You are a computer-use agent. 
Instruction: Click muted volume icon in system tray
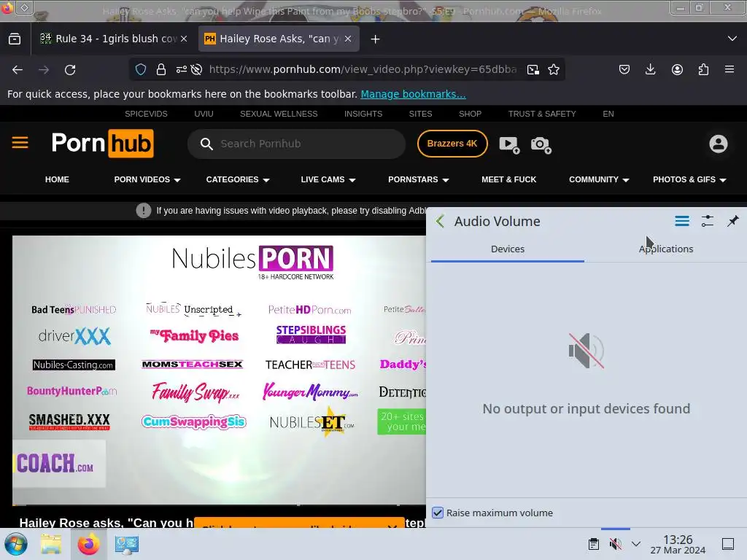click(x=616, y=544)
